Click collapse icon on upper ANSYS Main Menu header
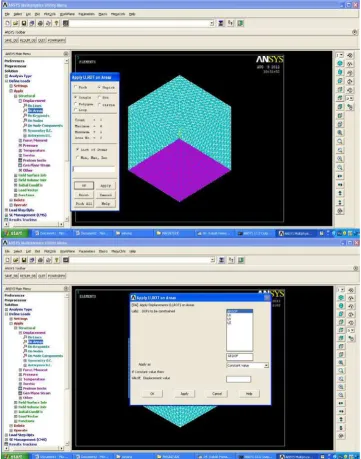361x459 pixels. 66,53
